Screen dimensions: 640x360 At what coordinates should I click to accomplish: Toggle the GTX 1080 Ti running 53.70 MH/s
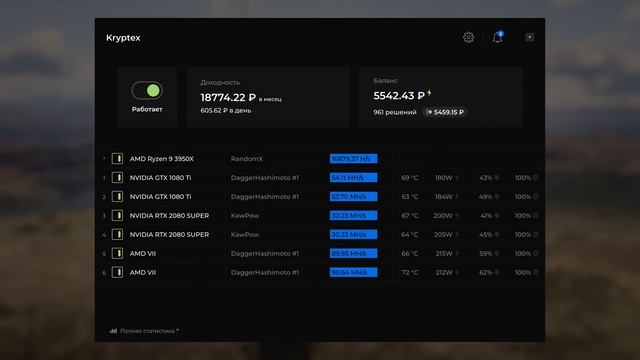coord(118,197)
